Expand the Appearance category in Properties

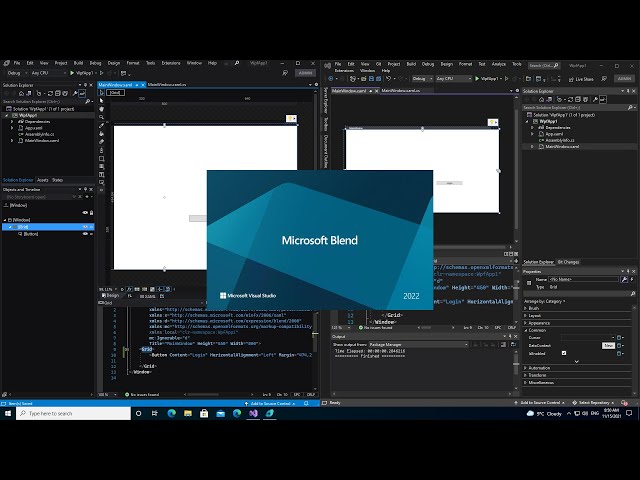pos(525,323)
